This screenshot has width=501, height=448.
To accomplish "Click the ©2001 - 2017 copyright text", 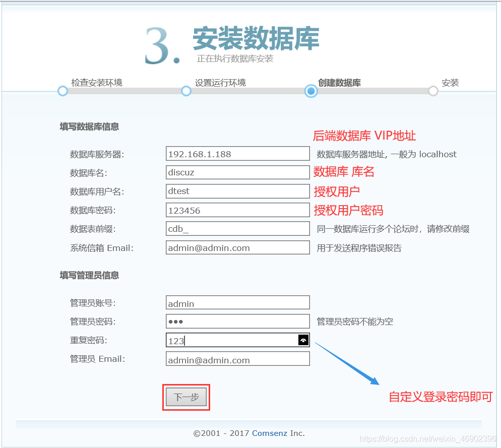I will point(221,433).
